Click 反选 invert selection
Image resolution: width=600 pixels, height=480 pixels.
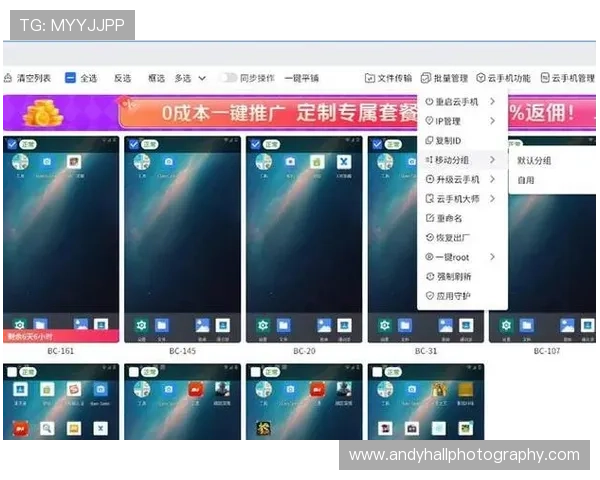point(122,78)
